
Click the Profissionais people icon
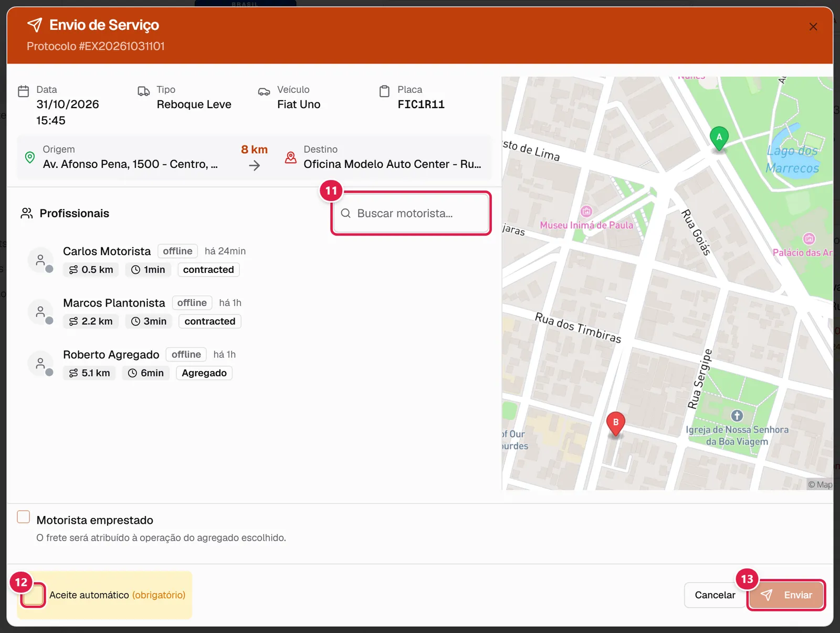point(26,213)
